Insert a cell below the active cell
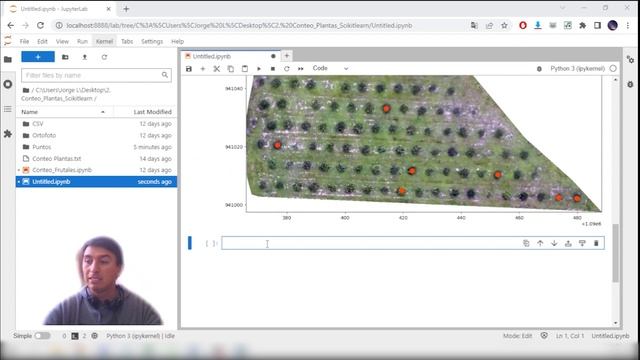The image size is (640, 360). point(582,243)
